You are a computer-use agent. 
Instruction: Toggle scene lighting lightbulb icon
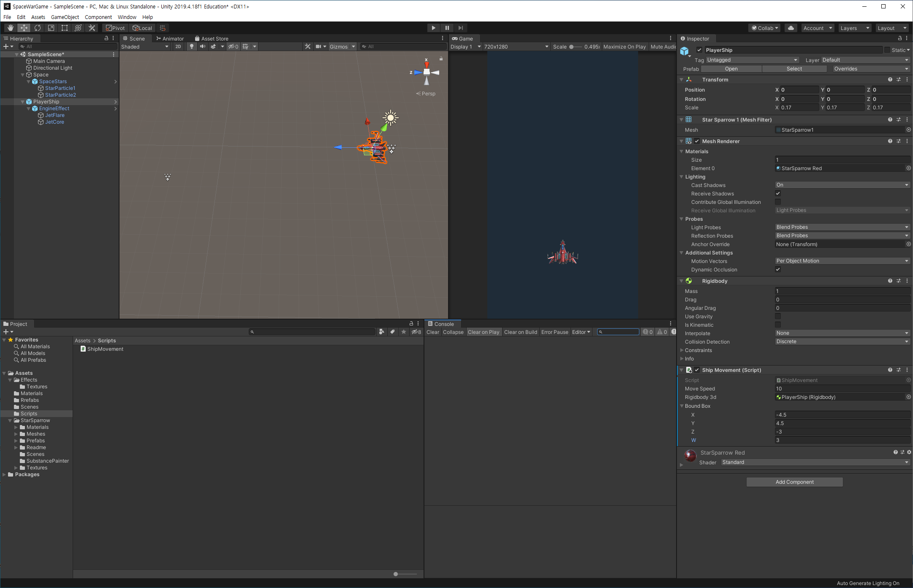tap(192, 46)
